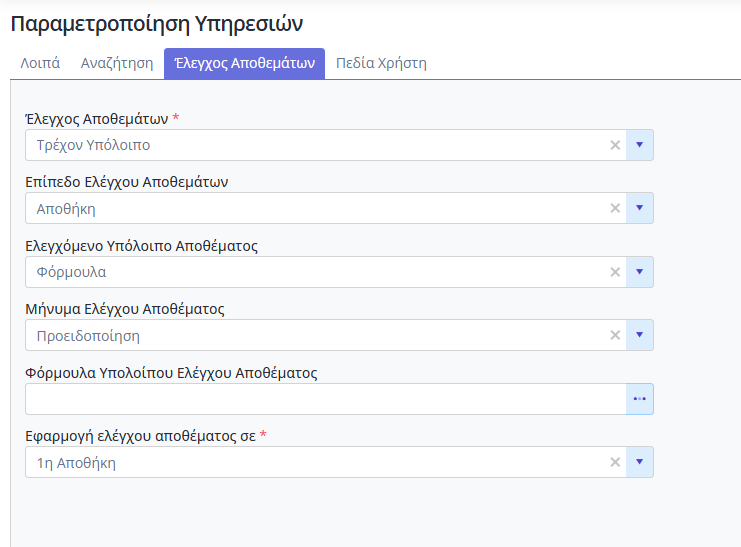Click the Μήνυμα Ελέγχου Αποθέματος label
The height and width of the screenshot is (547, 741).
pos(125,309)
